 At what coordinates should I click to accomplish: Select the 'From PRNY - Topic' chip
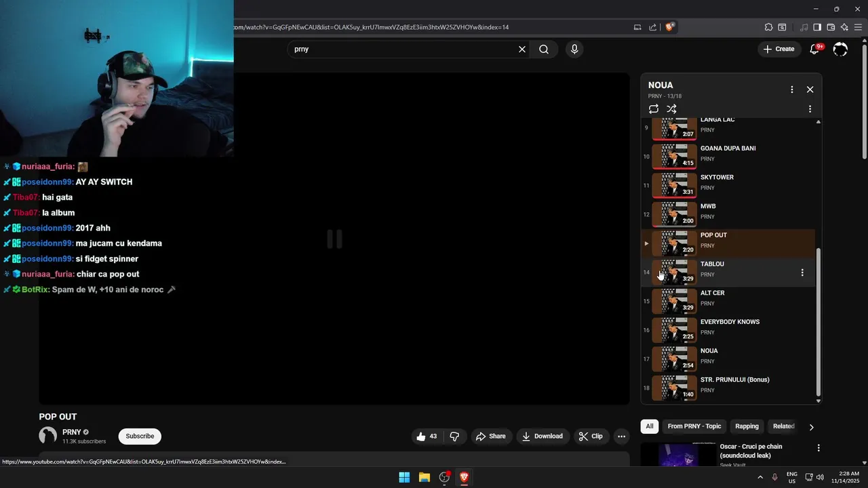694,426
